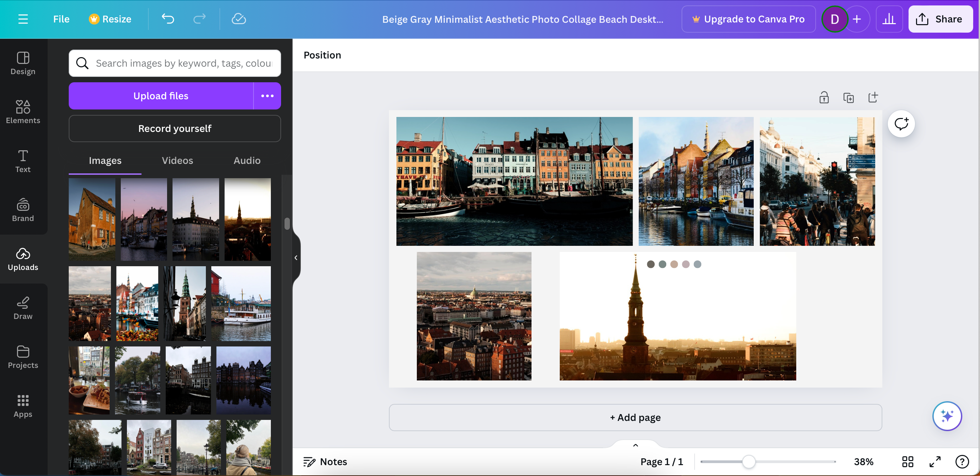Select the Text tool in sidebar

tap(23, 160)
